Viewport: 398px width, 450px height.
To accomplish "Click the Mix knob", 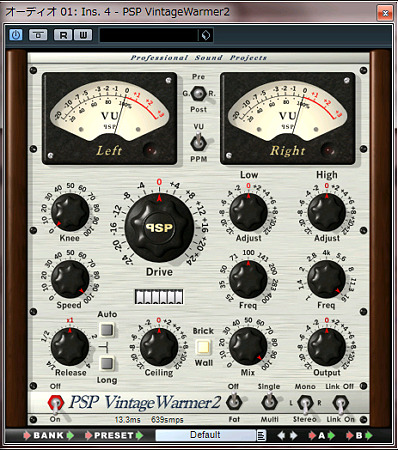I will click(248, 346).
